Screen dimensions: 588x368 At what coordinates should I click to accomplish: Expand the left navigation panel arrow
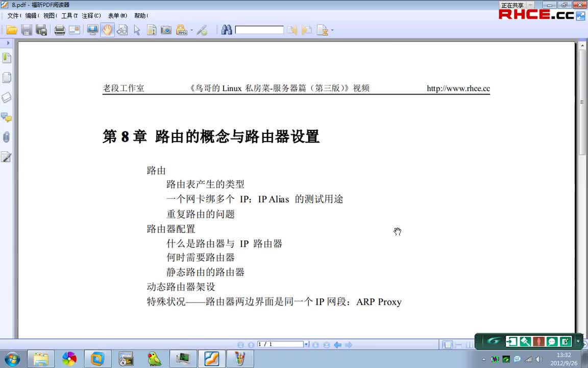coord(8,43)
